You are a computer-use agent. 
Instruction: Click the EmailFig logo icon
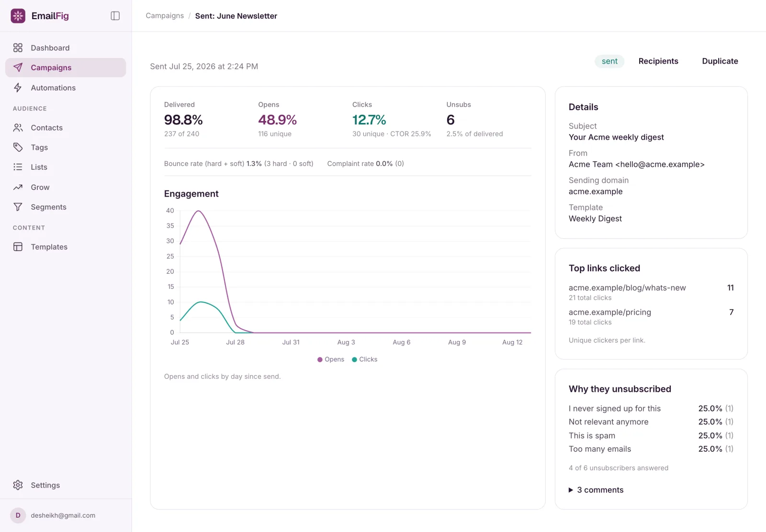[x=18, y=16]
